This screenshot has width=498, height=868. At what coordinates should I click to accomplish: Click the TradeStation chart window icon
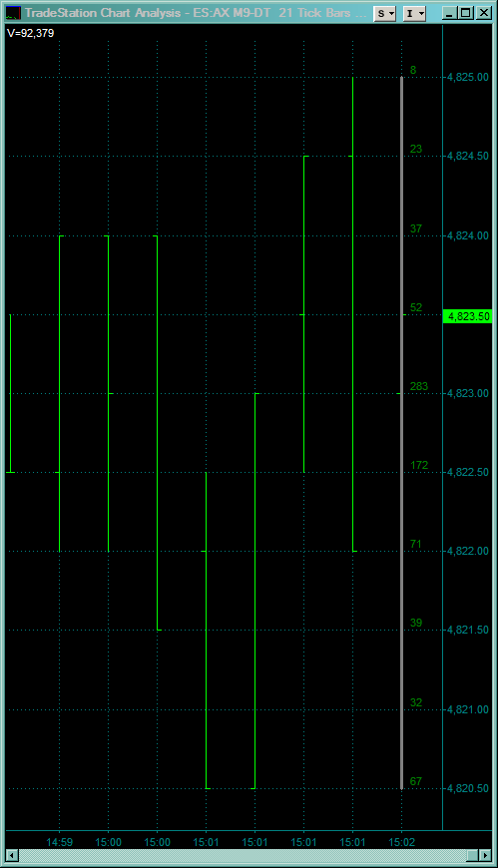[x=13, y=13]
